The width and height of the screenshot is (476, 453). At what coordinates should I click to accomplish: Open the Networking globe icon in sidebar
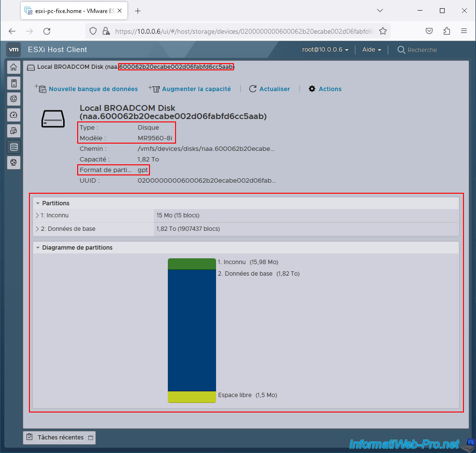click(x=14, y=162)
